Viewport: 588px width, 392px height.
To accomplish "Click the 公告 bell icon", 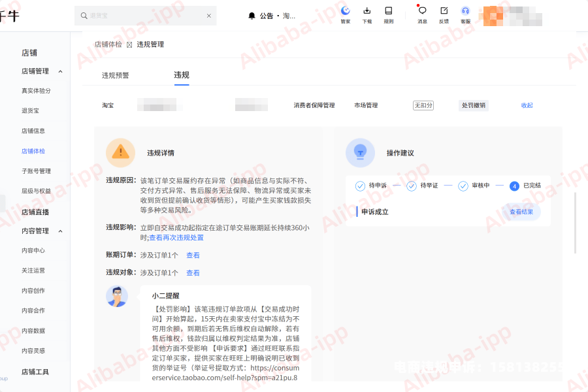I will [252, 16].
